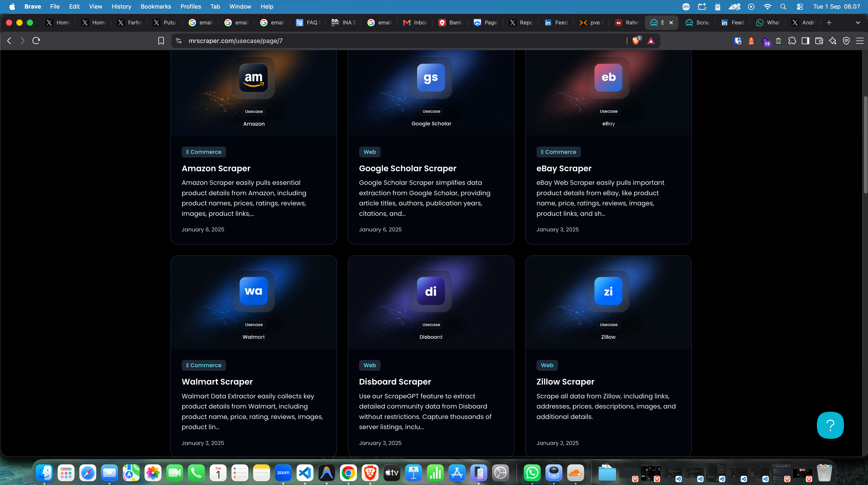Click the Google Scholar 'gs' logo icon

(x=431, y=77)
